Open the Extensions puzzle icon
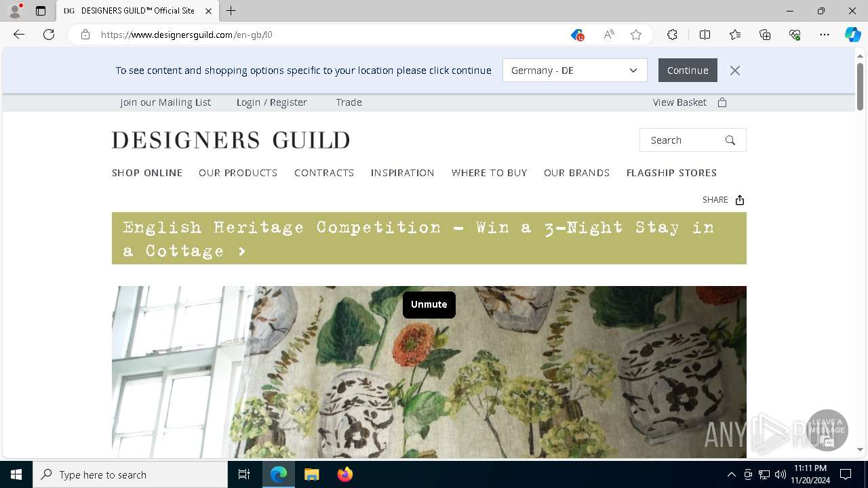This screenshot has width=868, height=488. tap(672, 35)
